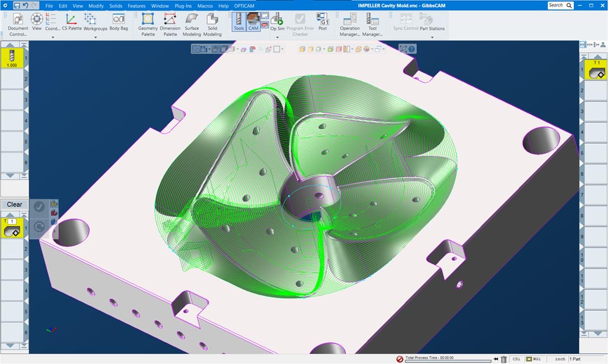Open the Body Bag
Image resolution: width=608 pixels, height=364 pixels.
click(x=118, y=22)
